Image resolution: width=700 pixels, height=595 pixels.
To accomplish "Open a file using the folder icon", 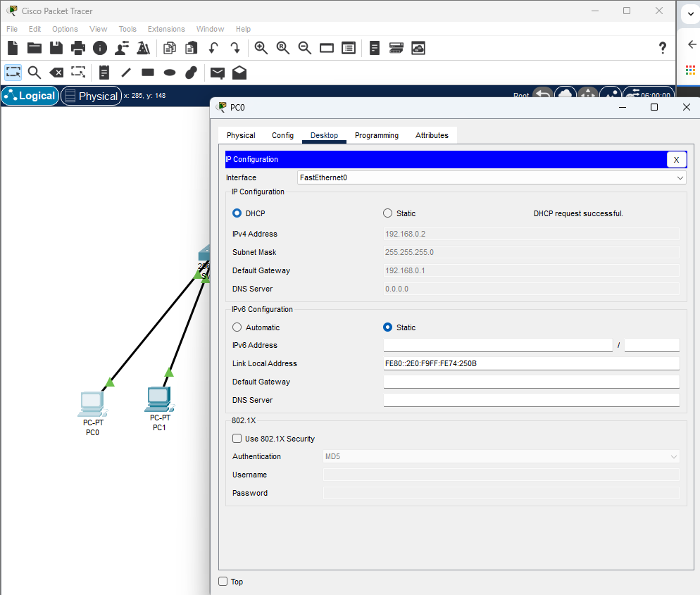I will [35, 48].
